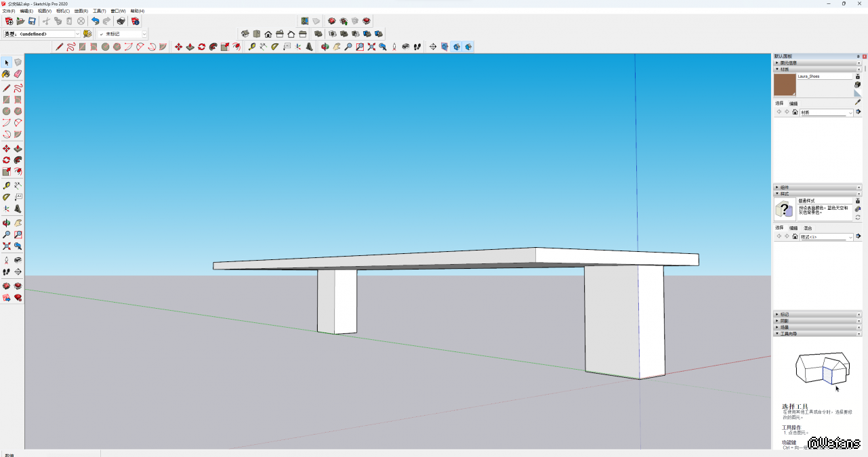Activate the eyedropper Sample Paint icon
This screenshot has width=868, height=457.
click(x=858, y=102)
